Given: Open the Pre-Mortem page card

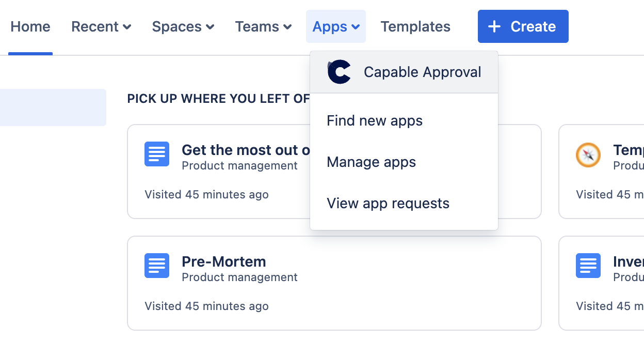Looking at the screenshot, I should 334,283.
